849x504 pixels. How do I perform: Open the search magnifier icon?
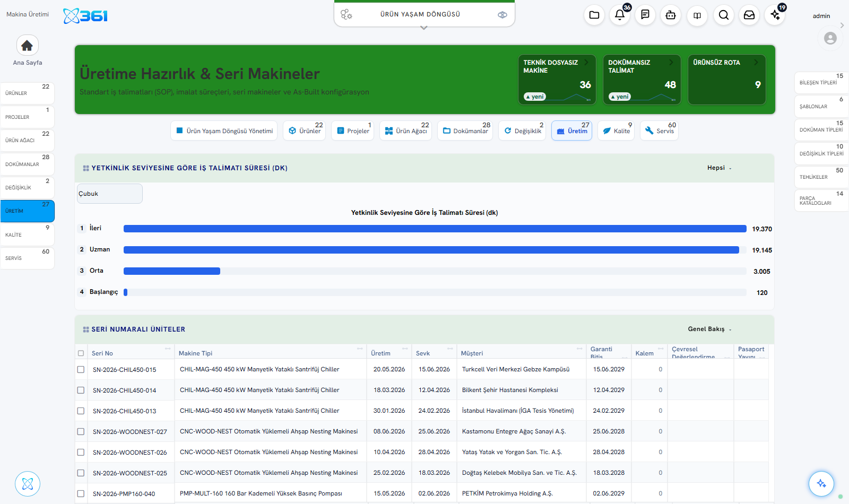pyautogui.click(x=724, y=15)
